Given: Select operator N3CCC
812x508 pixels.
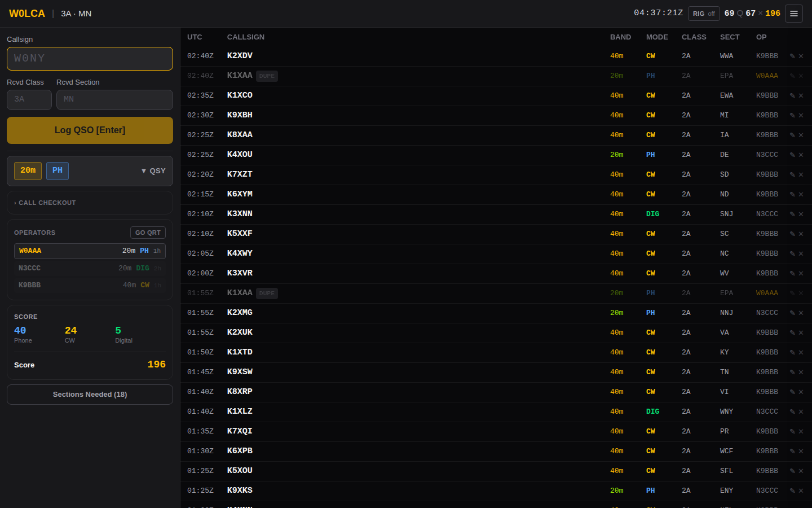Looking at the screenshot, I should tap(90, 268).
